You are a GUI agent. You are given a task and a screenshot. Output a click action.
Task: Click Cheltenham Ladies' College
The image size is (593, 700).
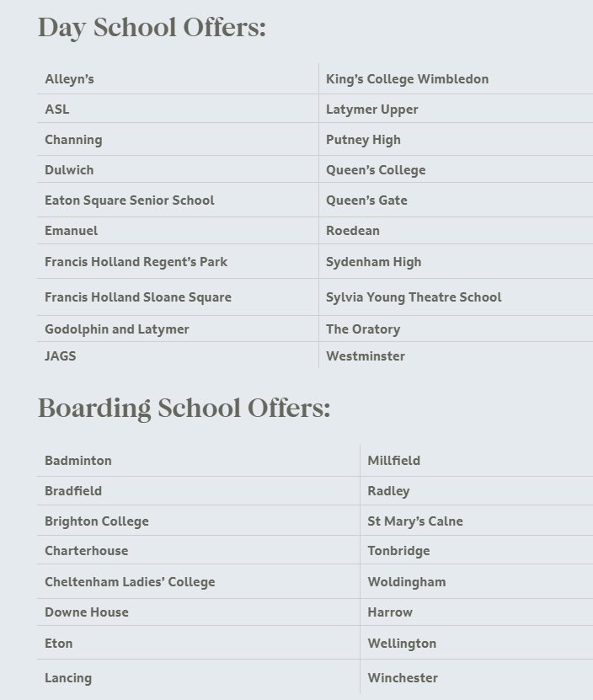pos(130,582)
